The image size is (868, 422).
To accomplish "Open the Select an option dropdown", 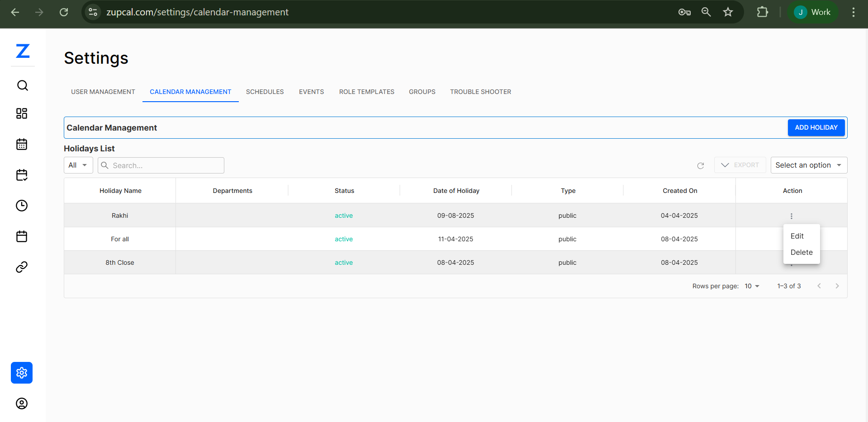I will (x=808, y=165).
